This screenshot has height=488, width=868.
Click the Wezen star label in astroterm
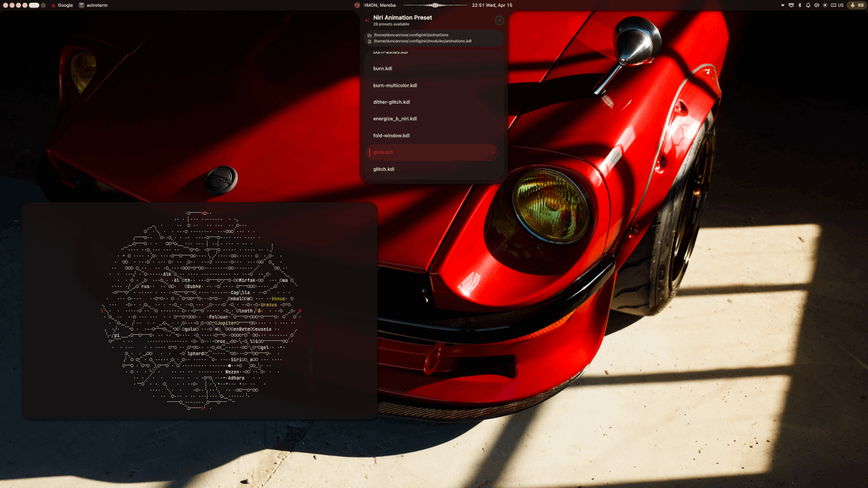pos(231,371)
